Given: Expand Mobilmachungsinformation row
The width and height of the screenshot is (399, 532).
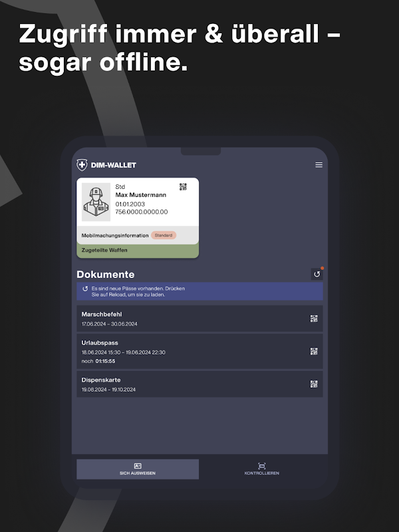Looking at the screenshot, I should (138, 235).
